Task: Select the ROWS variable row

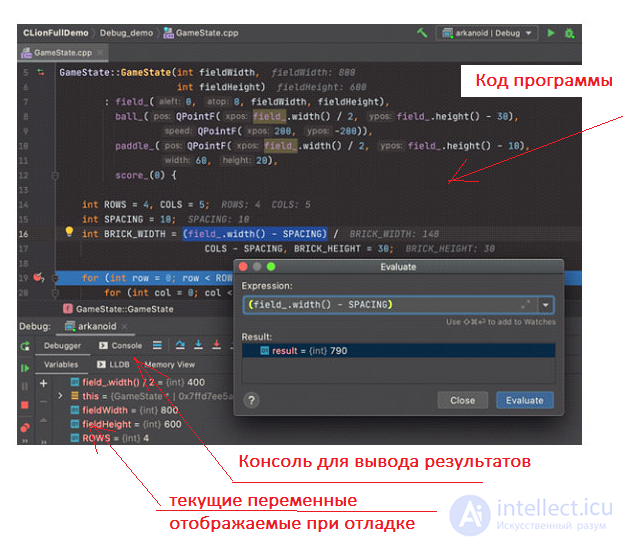Action: (110, 438)
